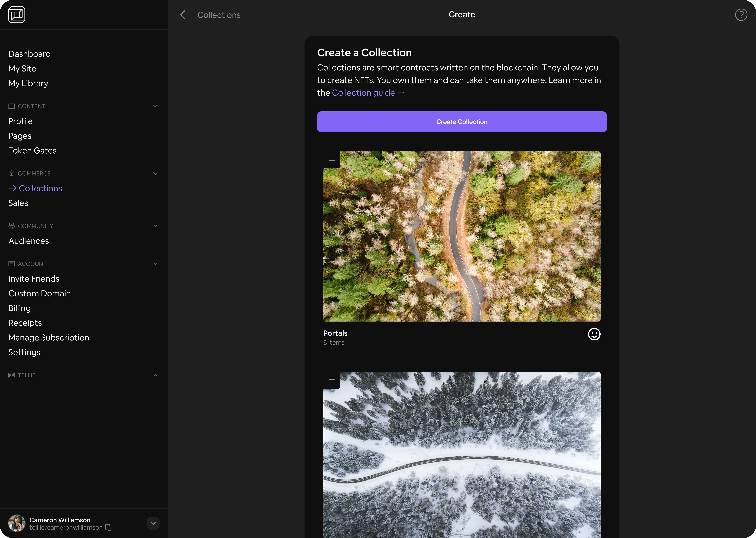Go to Dashboard in sidebar
The image size is (756, 538).
coord(29,54)
